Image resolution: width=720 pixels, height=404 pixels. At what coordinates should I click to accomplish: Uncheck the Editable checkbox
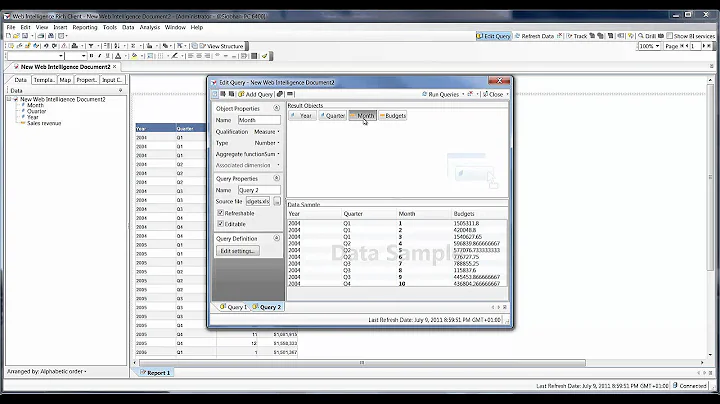tap(220, 224)
